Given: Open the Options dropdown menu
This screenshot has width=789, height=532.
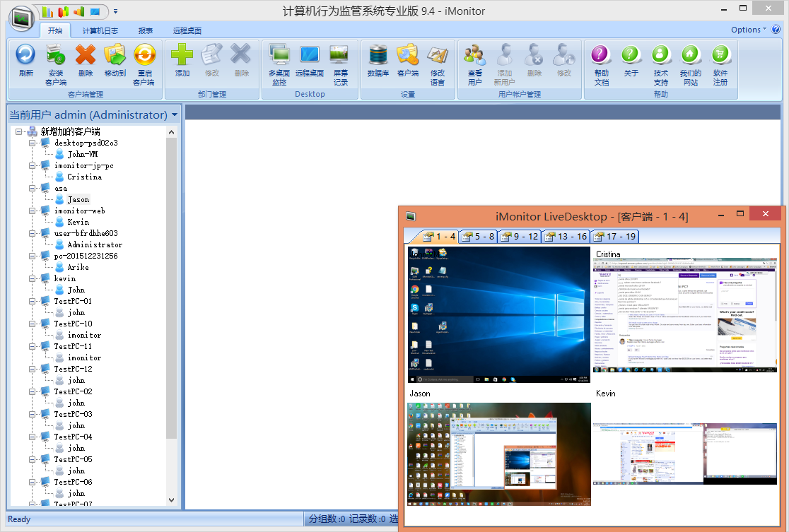Looking at the screenshot, I should click(748, 30).
